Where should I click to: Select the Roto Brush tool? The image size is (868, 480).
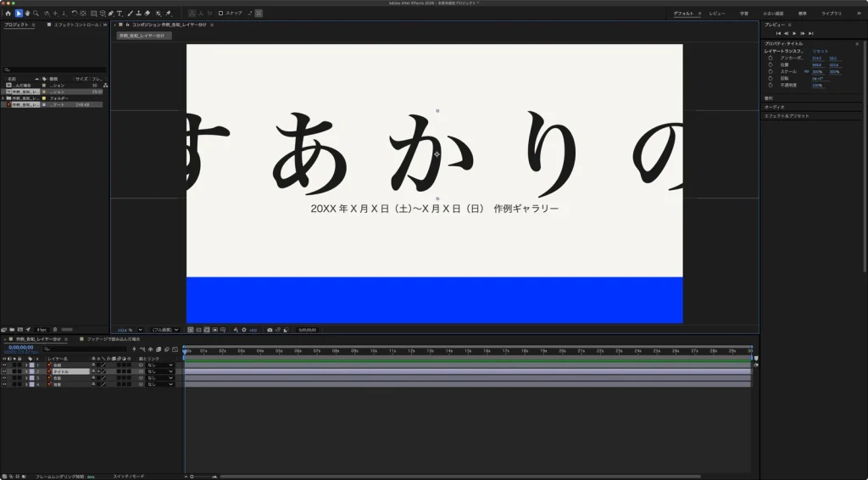tap(159, 14)
